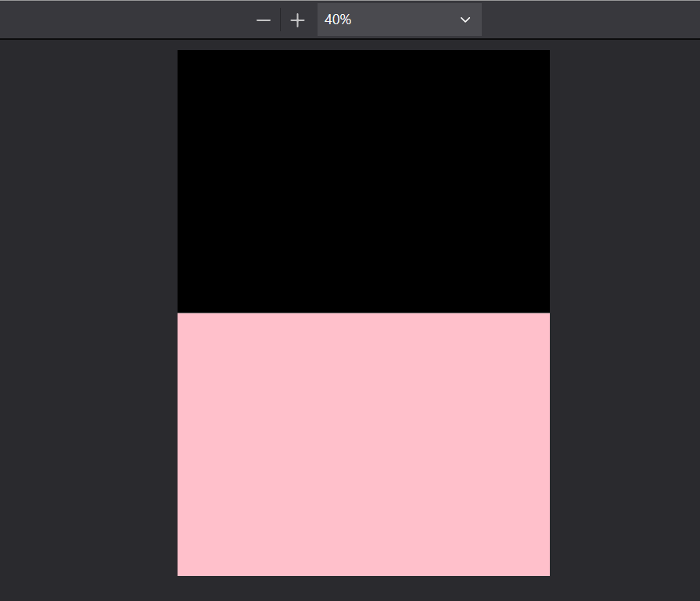Image resolution: width=700 pixels, height=601 pixels.
Task: Click the bottom-left corner of the pink area
Action: (x=179, y=574)
